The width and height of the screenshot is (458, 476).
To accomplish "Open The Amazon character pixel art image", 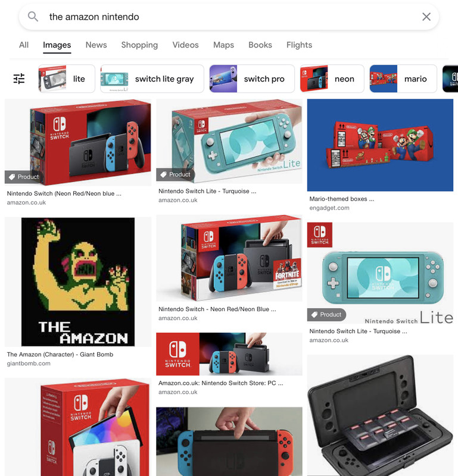I will pyautogui.click(x=78, y=281).
